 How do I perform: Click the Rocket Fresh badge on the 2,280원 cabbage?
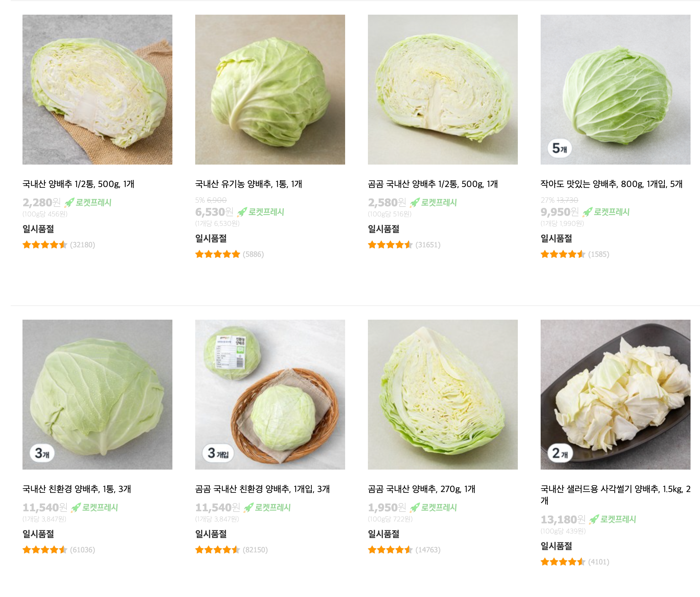click(88, 202)
